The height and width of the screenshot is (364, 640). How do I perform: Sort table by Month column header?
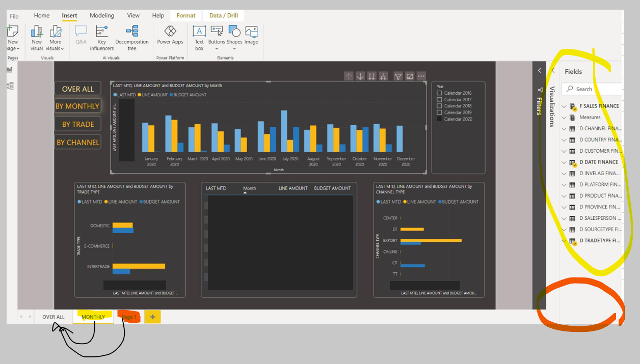coord(250,188)
